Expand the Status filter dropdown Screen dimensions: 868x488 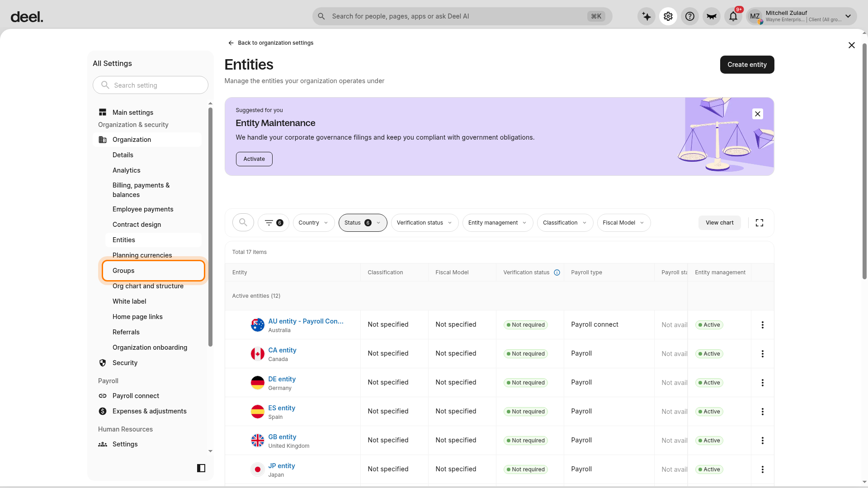pyautogui.click(x=363, y=223)
